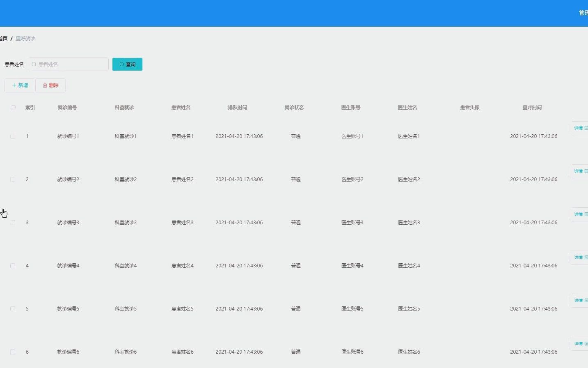Select the cell 就诊编号2
The width and height of the screenshot is (588, 368).
pos(68,179)
